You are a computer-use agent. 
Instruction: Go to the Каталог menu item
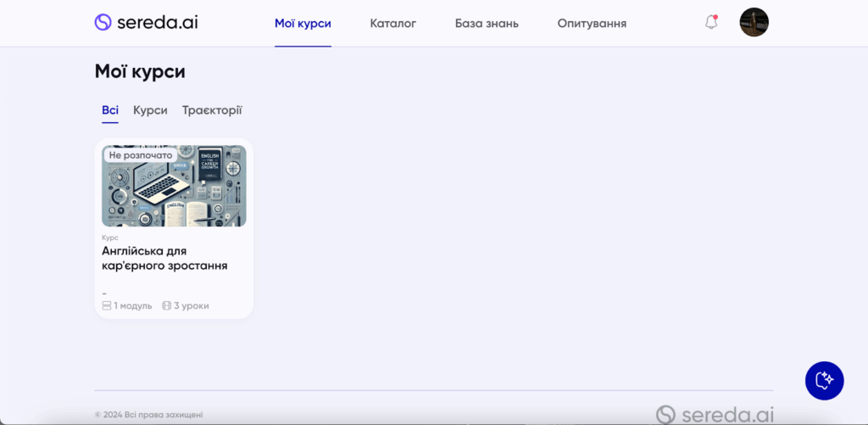click(392, 23)
